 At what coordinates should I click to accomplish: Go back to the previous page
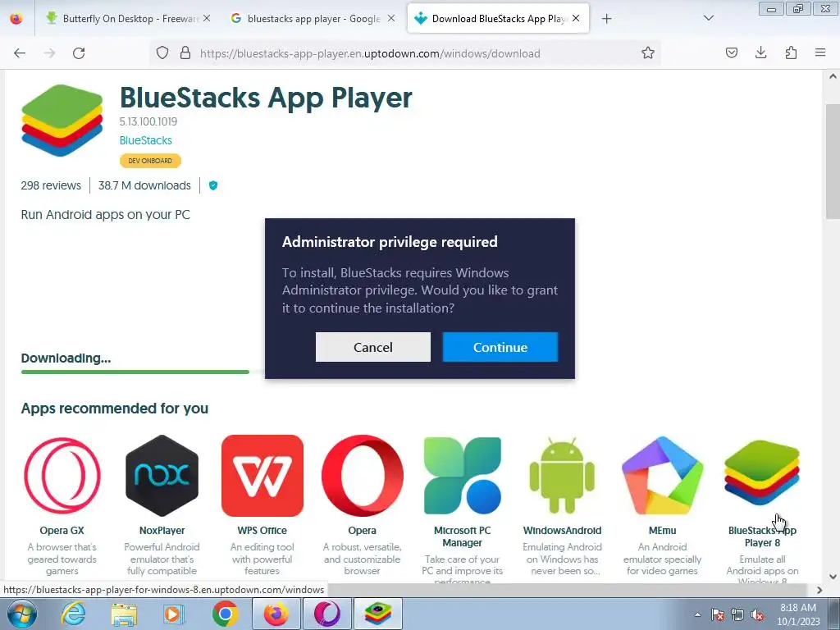click(20, 53)
